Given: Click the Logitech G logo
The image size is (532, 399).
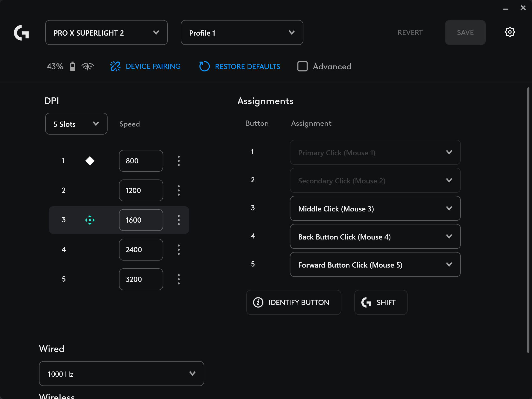Looking at the screenshot, I should (x=21, y=33).
